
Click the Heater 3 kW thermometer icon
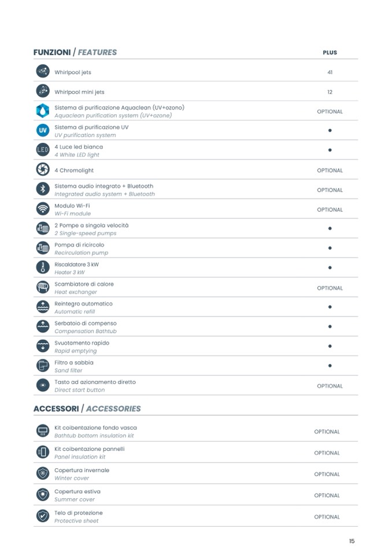(43, 268)
